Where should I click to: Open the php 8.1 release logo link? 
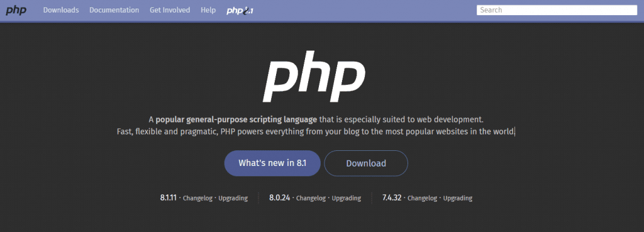pos(240,11)
